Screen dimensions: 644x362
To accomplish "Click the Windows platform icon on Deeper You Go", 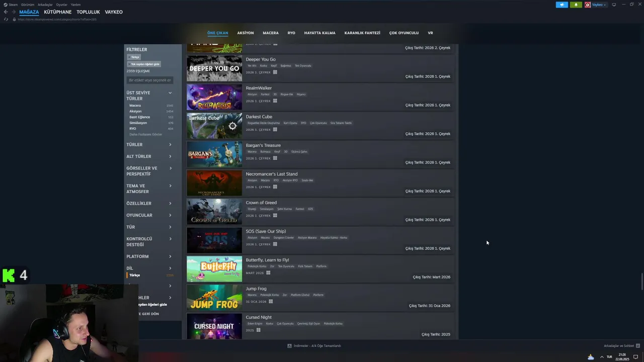I will click(275, 72).
